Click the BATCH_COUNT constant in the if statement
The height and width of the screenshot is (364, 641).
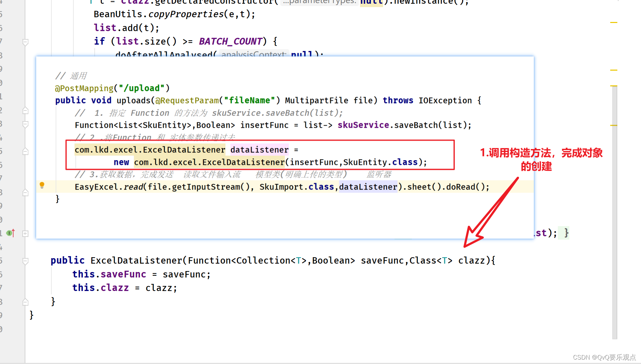click(x=231, y=41)
